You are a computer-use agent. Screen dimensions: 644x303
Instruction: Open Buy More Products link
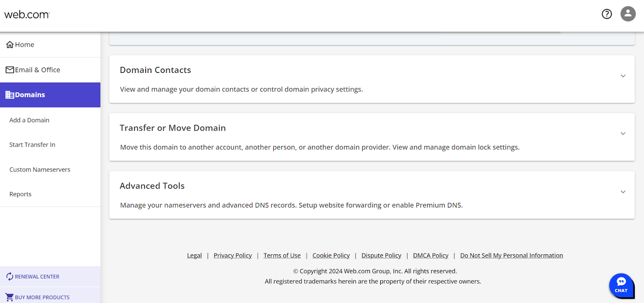point(42,297)
